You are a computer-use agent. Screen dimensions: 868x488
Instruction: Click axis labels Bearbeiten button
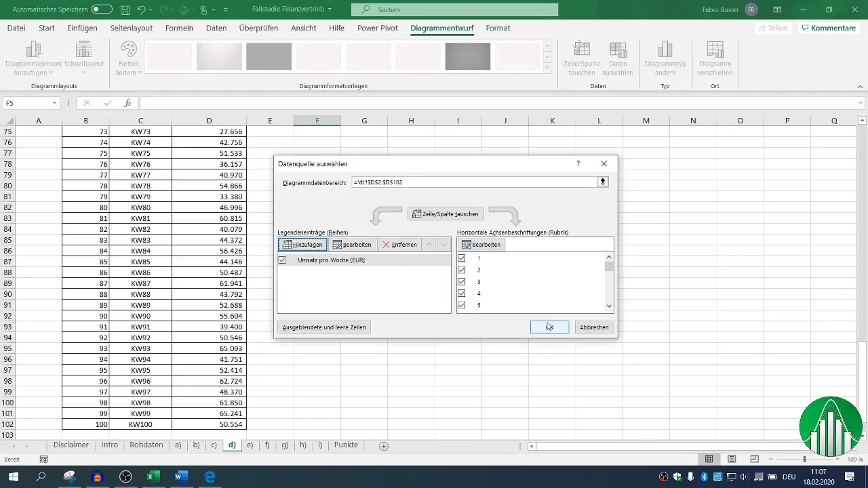481,244
